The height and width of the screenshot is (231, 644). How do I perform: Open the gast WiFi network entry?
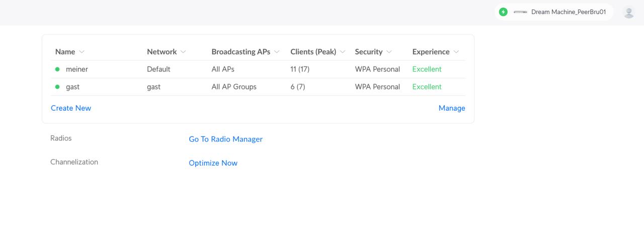(x=258, y=87)
